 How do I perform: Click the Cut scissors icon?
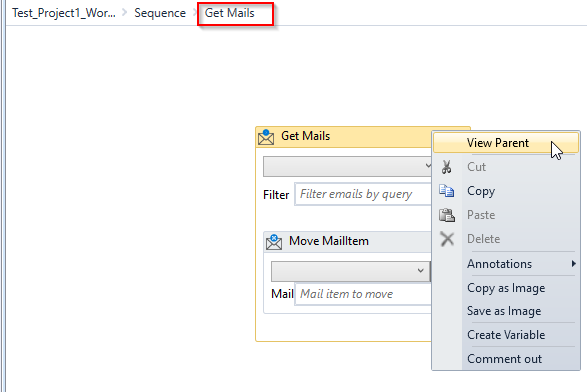446,167
